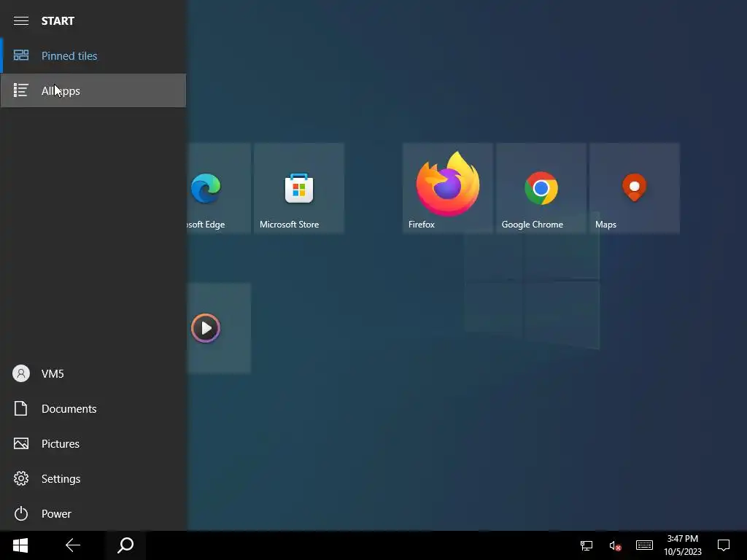This screenshot has width=747, height=560.
Task: Click the VM5 user avatar icon
Action: 21,374
